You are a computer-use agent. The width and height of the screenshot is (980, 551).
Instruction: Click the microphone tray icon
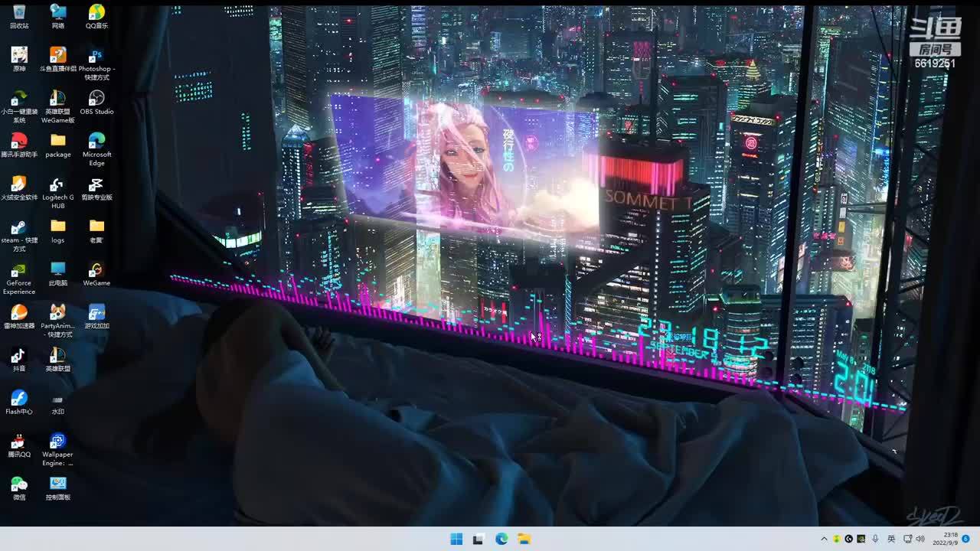(875, 539)
